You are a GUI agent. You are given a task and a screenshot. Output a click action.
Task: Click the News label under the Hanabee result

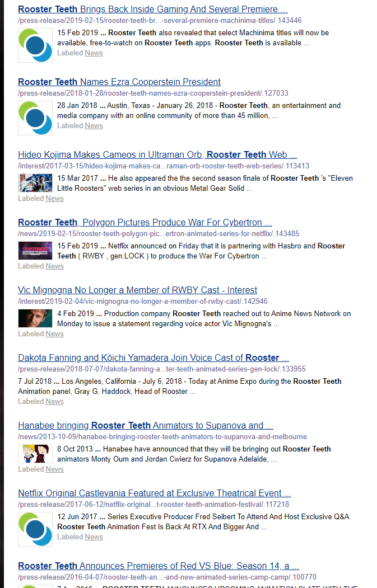[54, 469]
